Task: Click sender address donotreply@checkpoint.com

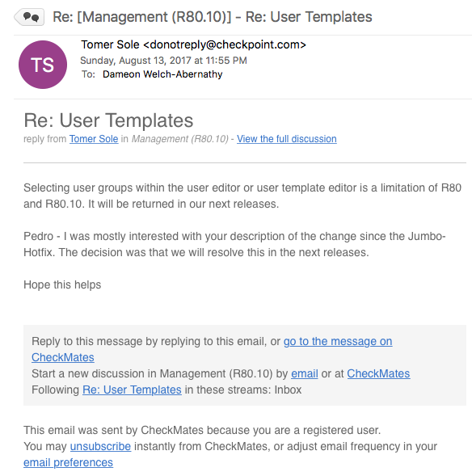Action: [x=225, y=44]
